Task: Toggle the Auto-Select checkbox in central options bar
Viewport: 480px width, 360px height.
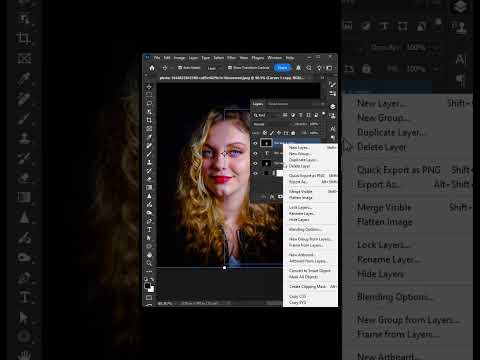Action: (180, 68)
